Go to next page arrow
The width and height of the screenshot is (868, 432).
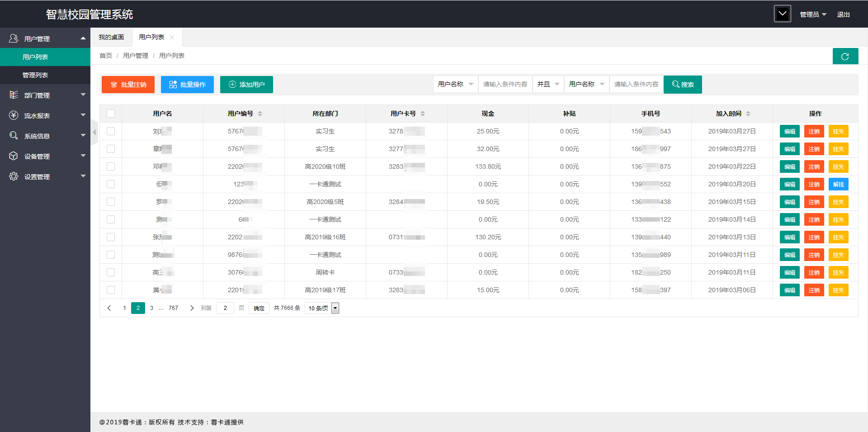[192, 308]
